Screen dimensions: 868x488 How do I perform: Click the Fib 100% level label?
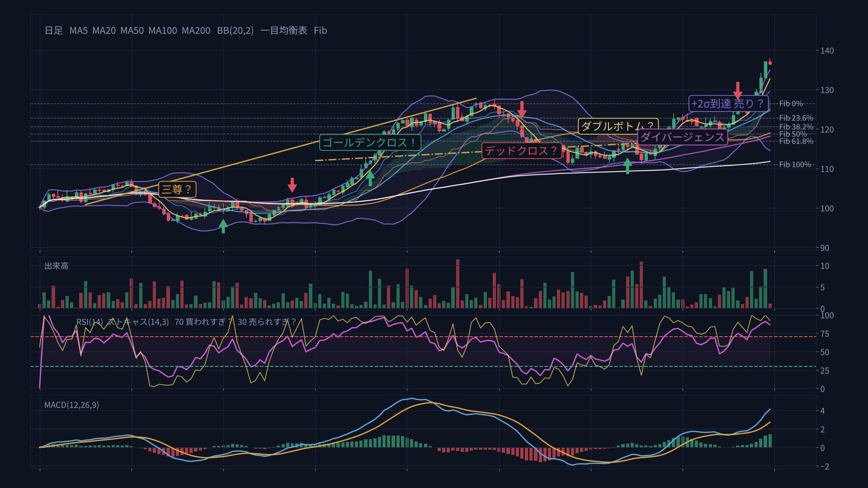pyautogui.click(x=795, y=164)
